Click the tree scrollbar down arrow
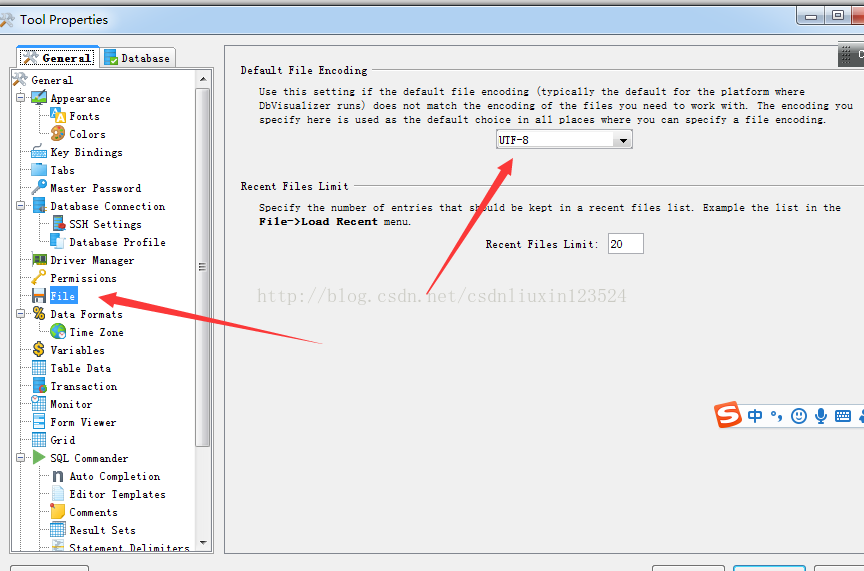The width and height of the screenshot is (864, 571). (203, 543)
